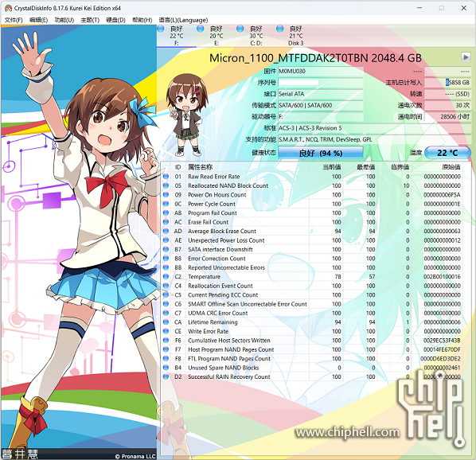Image resolution: width=476 pixels, height=460 pixels.
Task: Click status icon for Current Pending ECC Count
Action: [x=166, y=294]
